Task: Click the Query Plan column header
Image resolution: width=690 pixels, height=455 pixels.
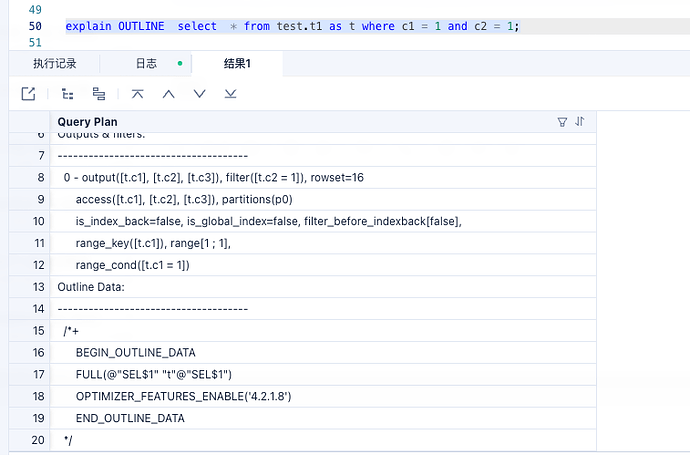Action: pos(88,122)
